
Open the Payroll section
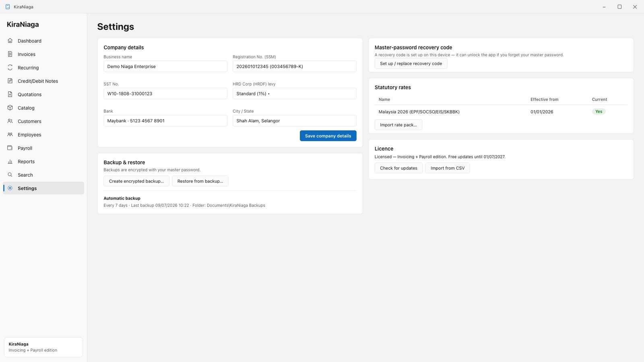(43, 148)
